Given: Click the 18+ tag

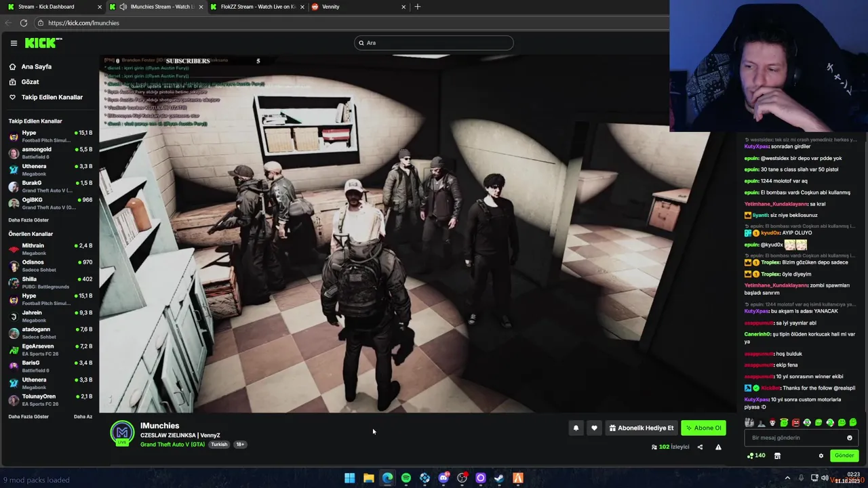Looking at the screenshot, I should 240,445.
